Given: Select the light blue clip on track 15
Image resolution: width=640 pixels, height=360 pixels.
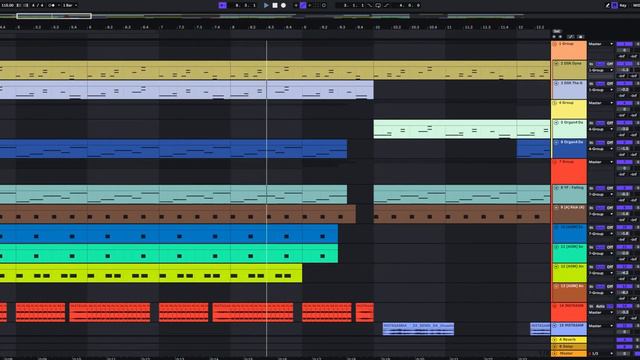Looking at the screenshot, I should click(x=418, y=329).
